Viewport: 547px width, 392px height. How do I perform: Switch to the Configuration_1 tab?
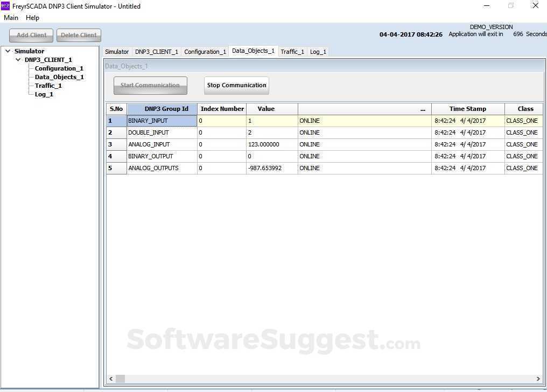coord(205,51)
